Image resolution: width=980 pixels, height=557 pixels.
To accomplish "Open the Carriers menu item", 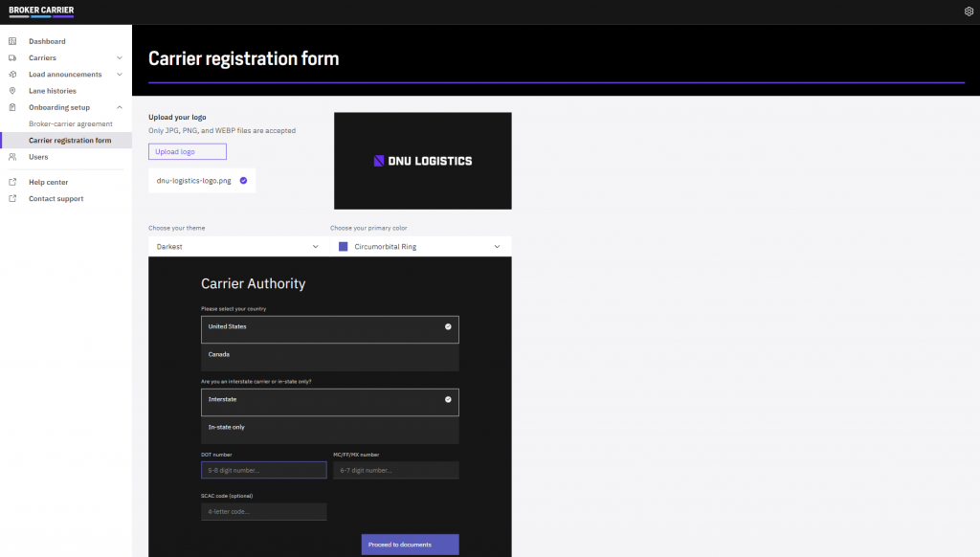I will (x=42, y=57).
